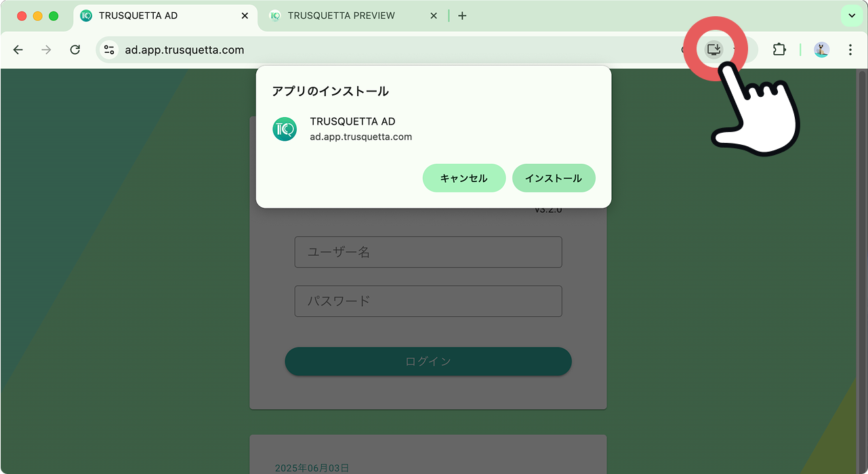The image size is (868, 474).
Task: Reload the current page
Action: (x=75, y=49)
